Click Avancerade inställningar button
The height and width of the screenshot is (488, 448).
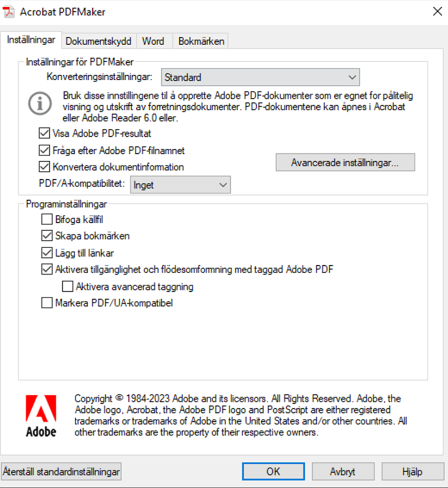point(345,163)
